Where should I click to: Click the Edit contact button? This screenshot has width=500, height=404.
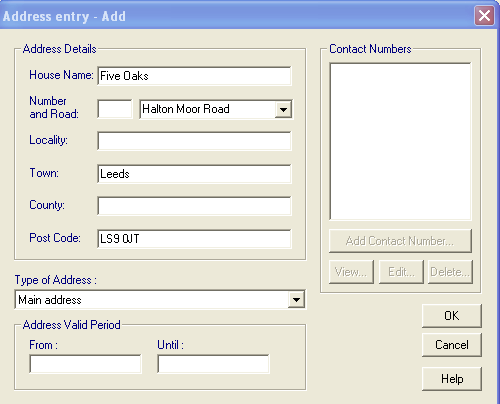[401, 272]
